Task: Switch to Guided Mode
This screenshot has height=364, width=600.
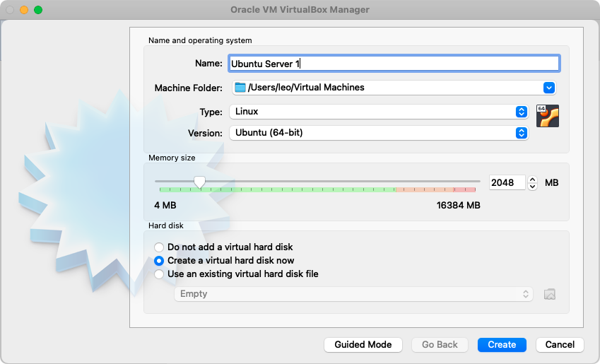Action: 363,345
